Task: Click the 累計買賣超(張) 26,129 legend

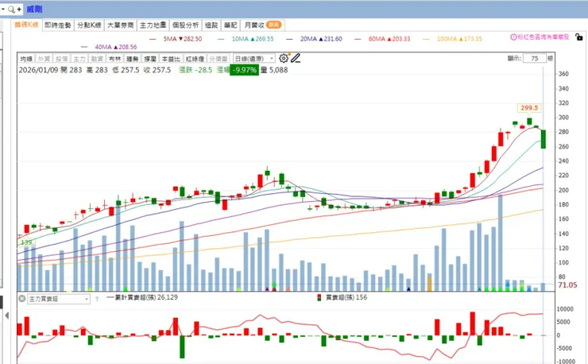Action: 142,297
